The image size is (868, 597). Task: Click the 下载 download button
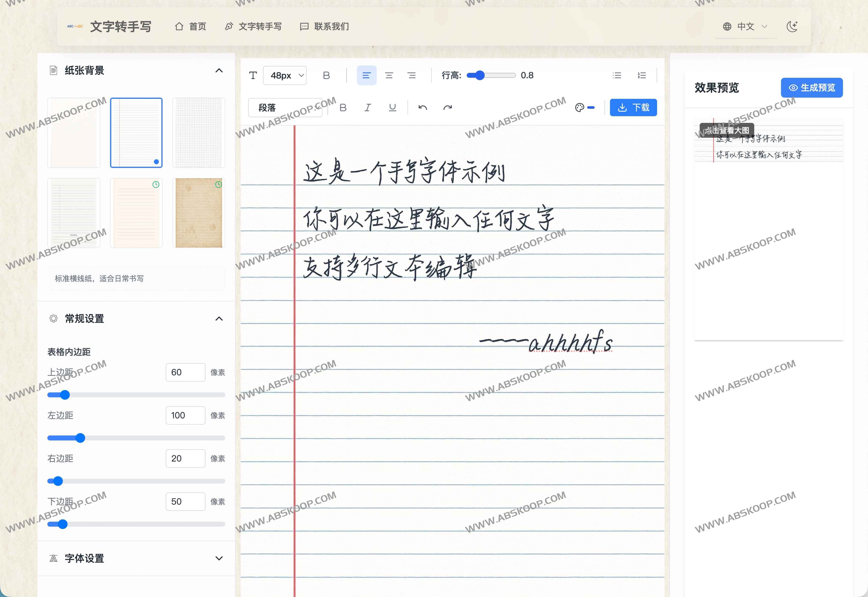coord(633,108)
